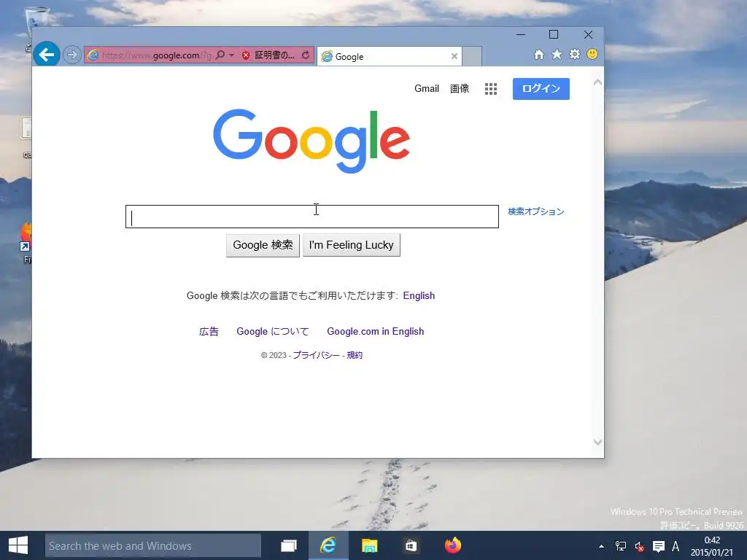The image size is (747, 560).
Task: Go to the home page icon
Action: pyautogui.click(x=539, y=55)
